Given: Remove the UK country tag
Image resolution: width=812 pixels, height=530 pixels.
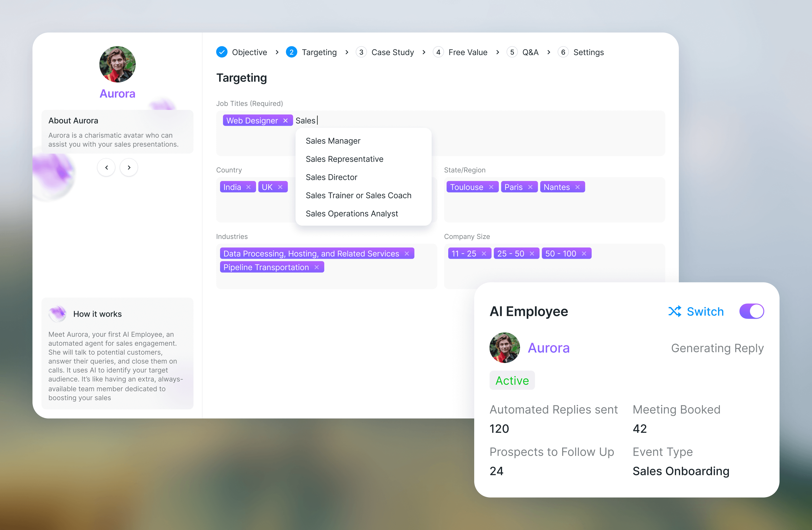Looking at the screenshot, I should tap(280, 187).
